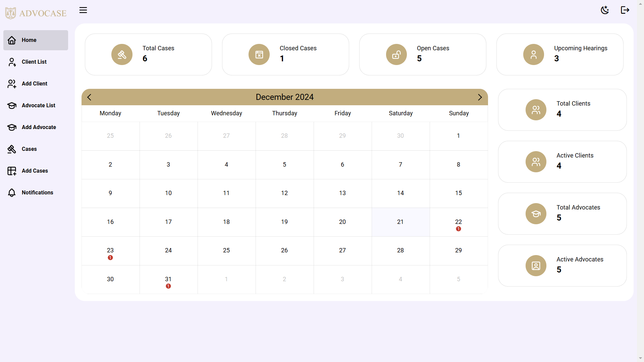Open the Add Advocate page
The image size is (644, 362).
[39, 127]
